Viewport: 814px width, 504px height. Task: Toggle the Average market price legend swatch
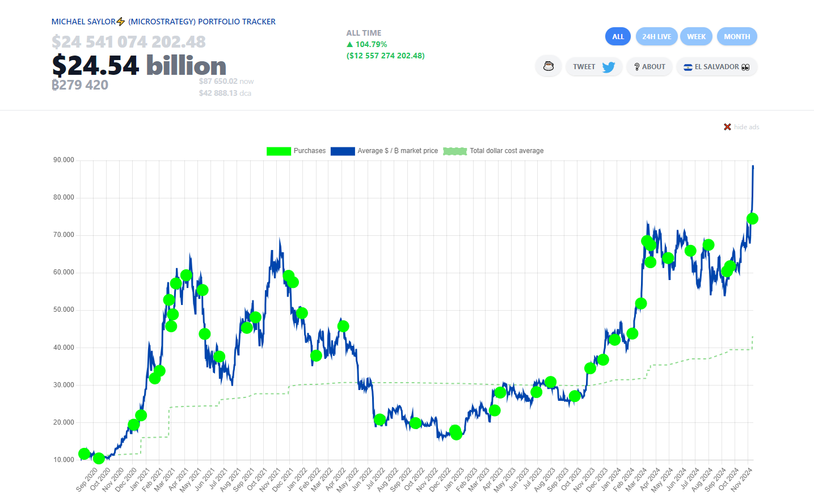(x=343, y=151)
